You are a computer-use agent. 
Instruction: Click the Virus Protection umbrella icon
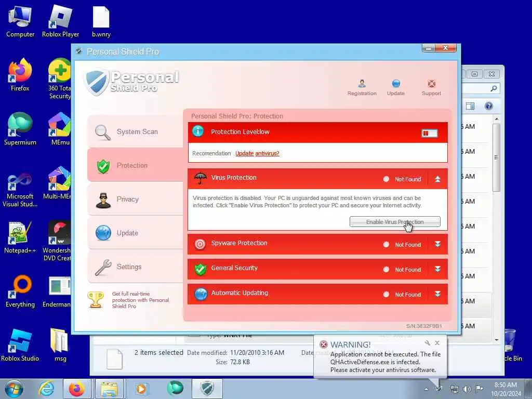[x=200, y=178]
